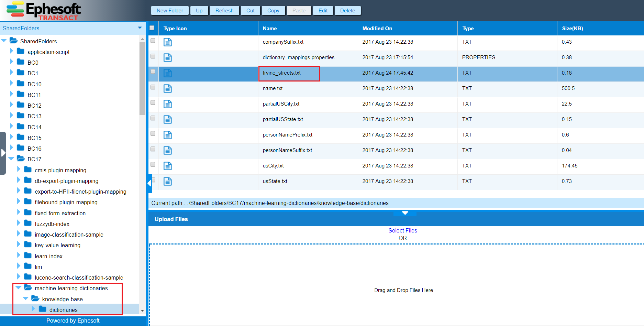Click the knowledge-base folder icon

click(35, 298)
